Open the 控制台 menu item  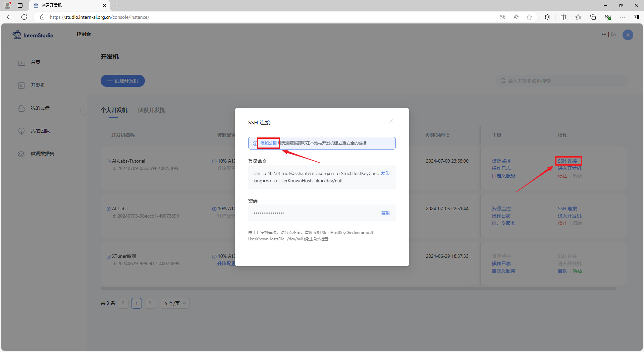pyautogui.click(x=84, y=34)
